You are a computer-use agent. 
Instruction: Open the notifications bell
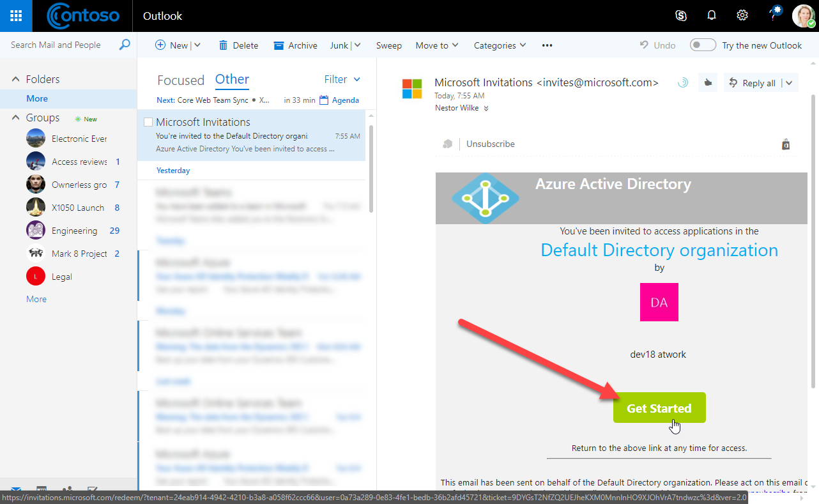coord(712,16)
